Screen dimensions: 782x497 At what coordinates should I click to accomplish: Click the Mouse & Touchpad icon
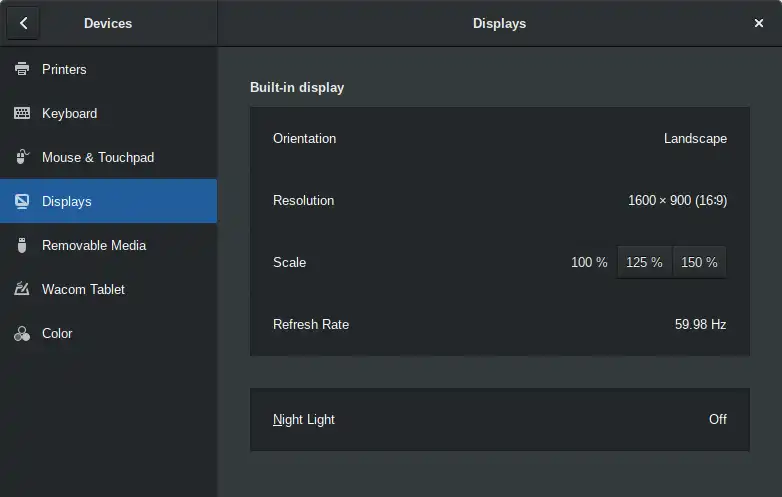point(22,157)
